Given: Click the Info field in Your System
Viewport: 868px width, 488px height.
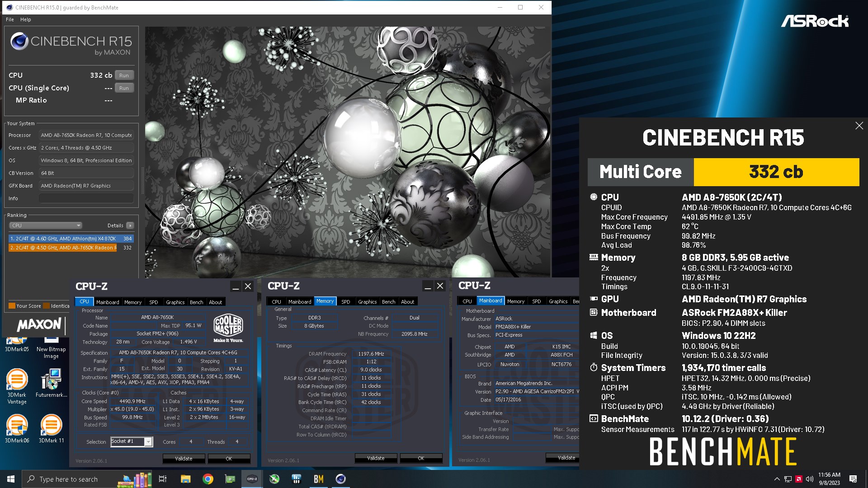Looking at the screenshot, I should click(x=86, y=198).
